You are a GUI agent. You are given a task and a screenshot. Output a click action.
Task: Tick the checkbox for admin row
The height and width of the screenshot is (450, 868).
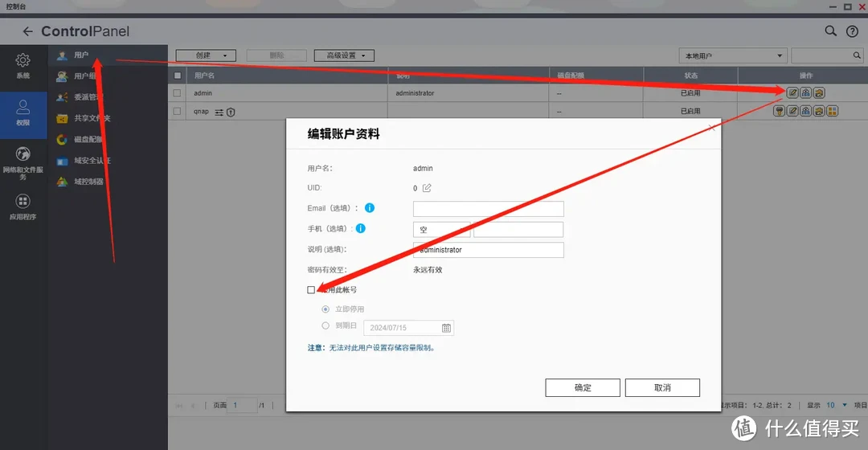coord(177,93)
